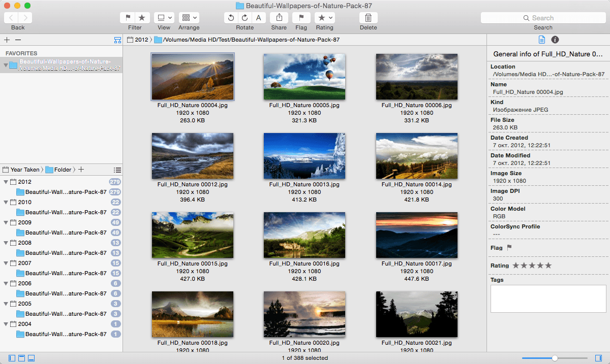
Task: Open the View dropdown menu
Action: click(x=164, y=18)
